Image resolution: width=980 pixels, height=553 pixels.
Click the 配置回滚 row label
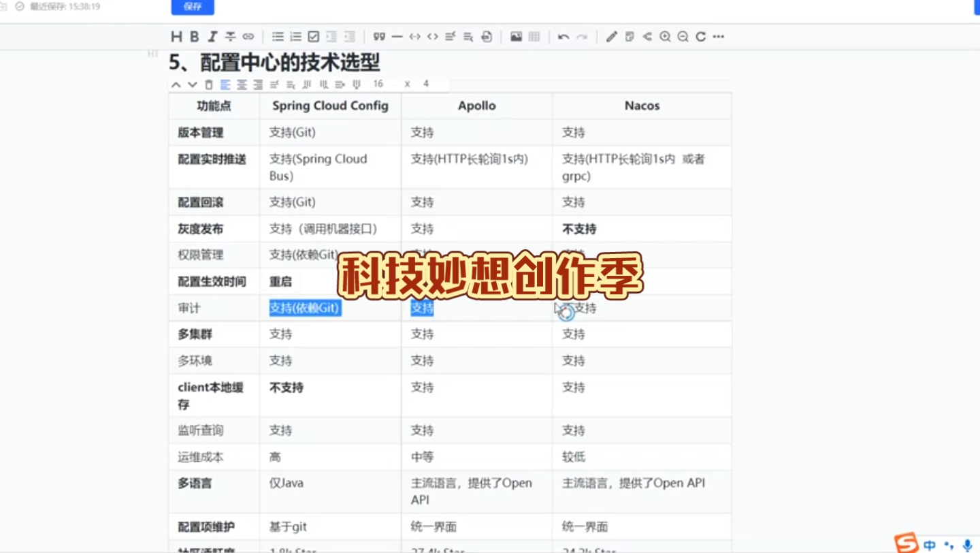(201, 202)
